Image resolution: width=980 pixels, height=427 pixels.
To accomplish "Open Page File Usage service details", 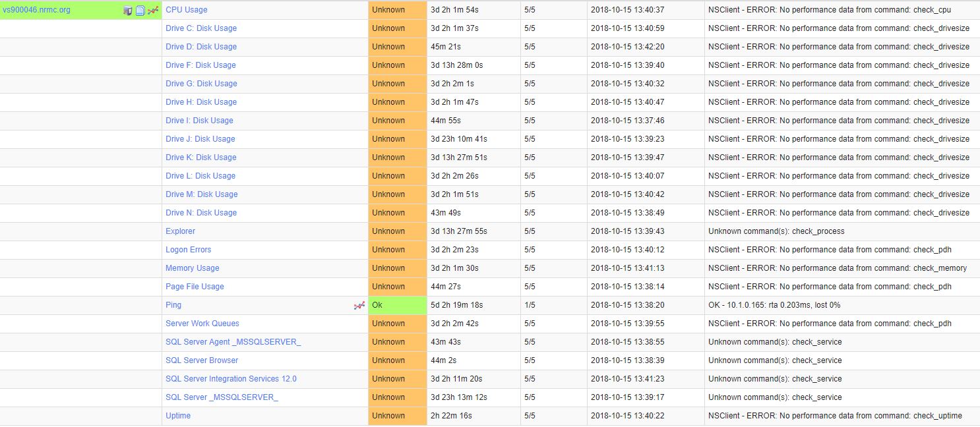I will [195, 287].
